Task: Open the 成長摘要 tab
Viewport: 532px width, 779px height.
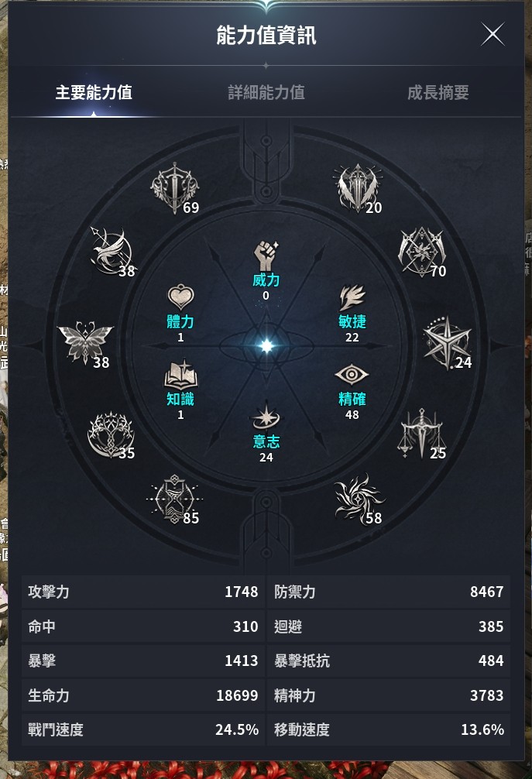Action: click(438, 92)
